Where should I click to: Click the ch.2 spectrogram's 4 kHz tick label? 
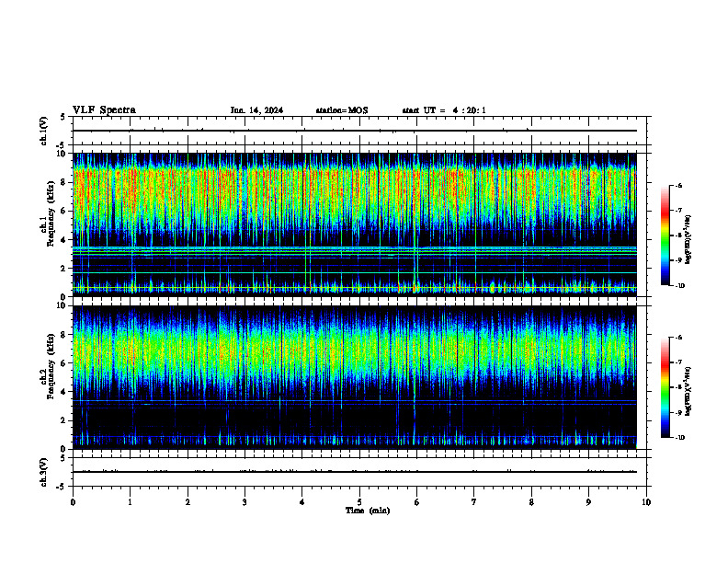coord(64,392)
